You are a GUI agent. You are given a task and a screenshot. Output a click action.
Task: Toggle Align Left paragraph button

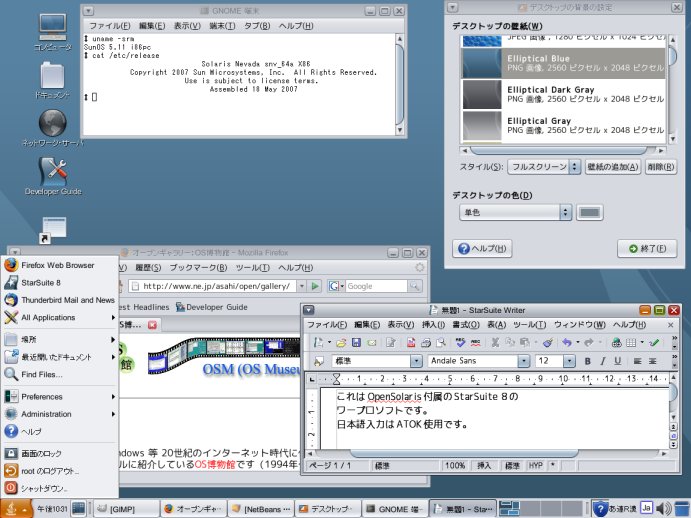637,361
